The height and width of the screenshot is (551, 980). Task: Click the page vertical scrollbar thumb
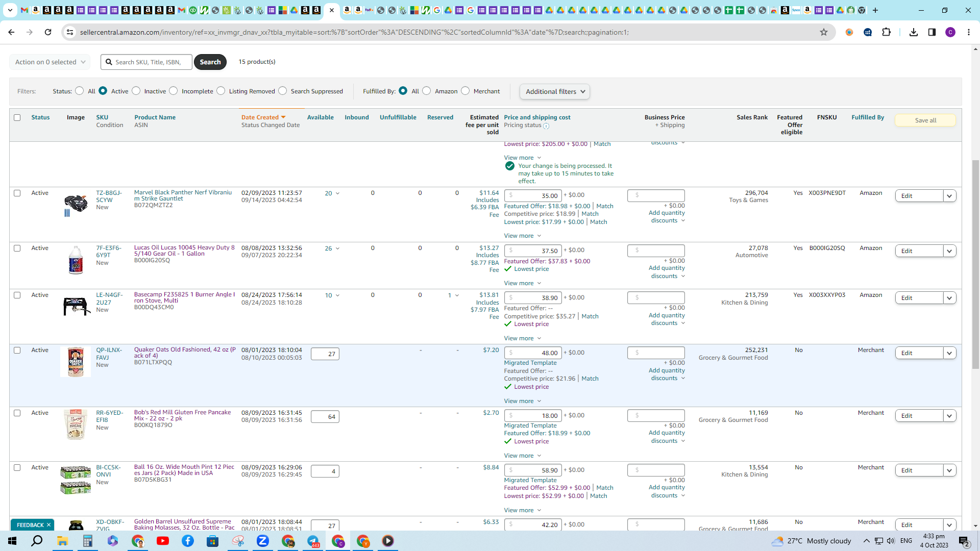click(x=975, y=264)
